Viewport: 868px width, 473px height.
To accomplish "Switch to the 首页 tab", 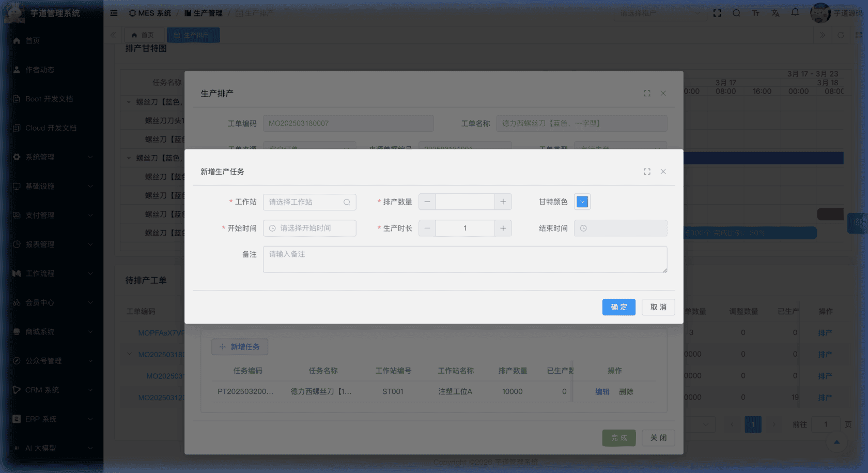I will coord(144,35).
